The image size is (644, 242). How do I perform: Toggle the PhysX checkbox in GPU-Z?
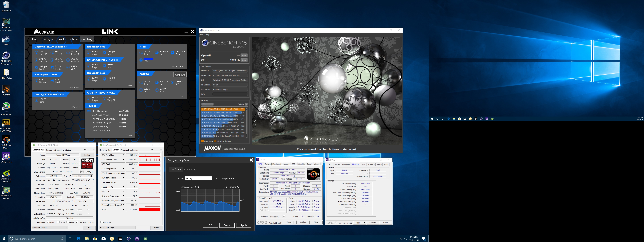click(68, 222)
